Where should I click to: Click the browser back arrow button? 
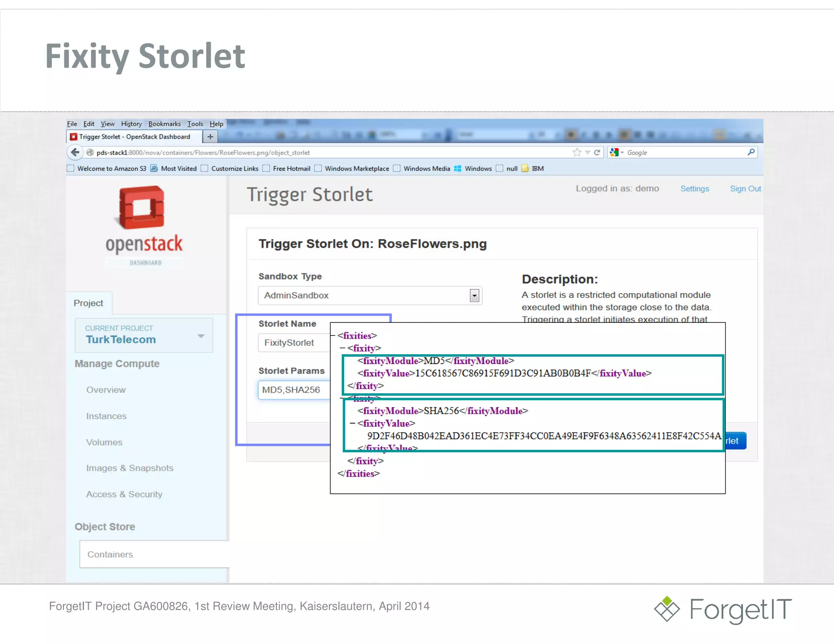tap(75, 153)
